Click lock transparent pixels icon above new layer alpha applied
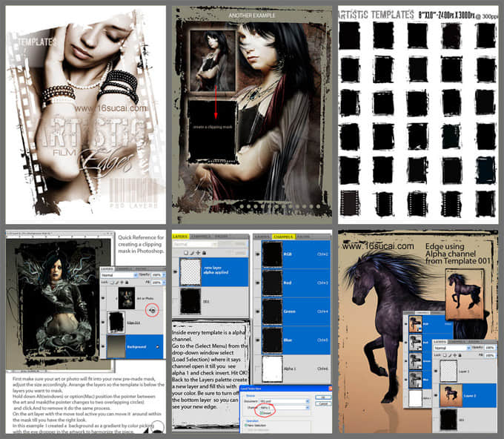This screenshot has width=504, height=439. pos(186,253)
